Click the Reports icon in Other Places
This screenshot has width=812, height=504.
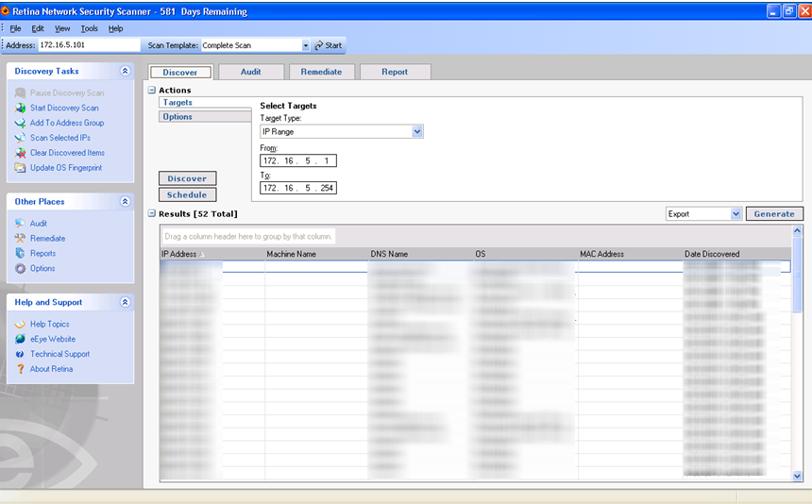click(20, 254)
